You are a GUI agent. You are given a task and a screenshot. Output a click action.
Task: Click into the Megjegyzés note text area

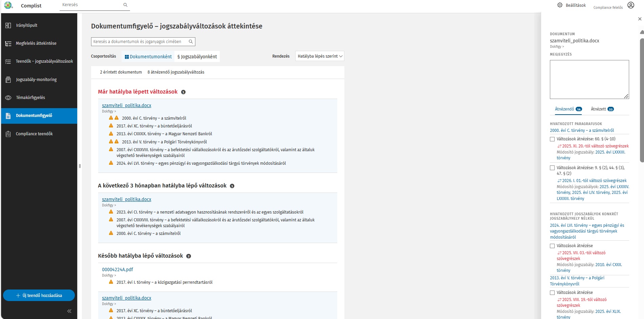tap(589, 79)
